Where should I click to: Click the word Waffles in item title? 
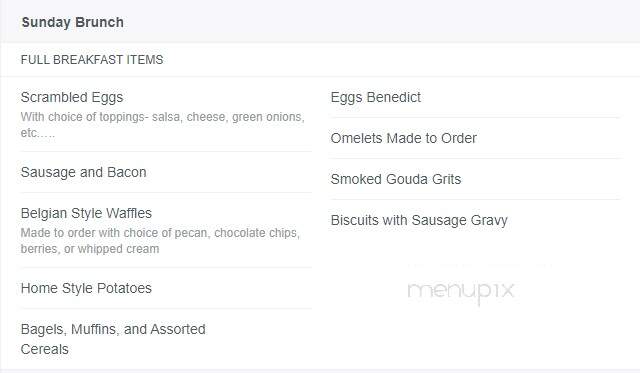coord(129,213)
